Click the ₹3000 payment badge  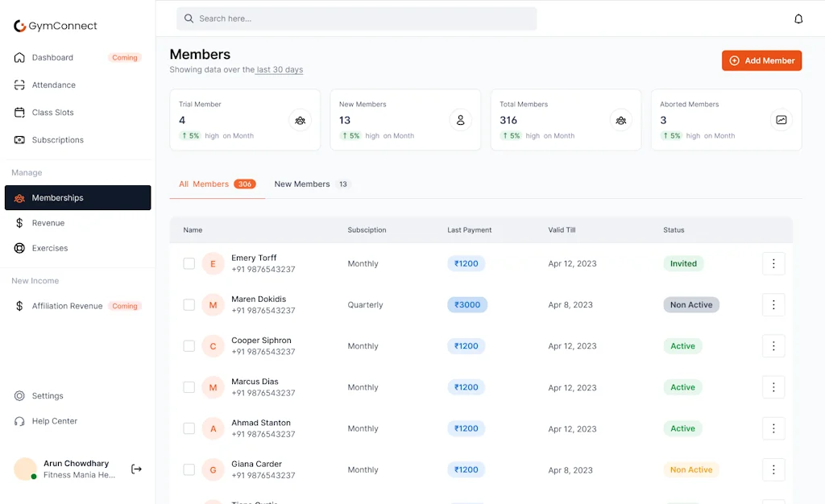pos(467,305)
